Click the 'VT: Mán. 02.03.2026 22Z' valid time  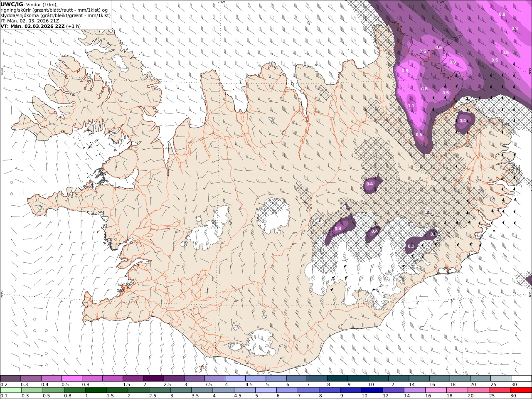(33, 26)
